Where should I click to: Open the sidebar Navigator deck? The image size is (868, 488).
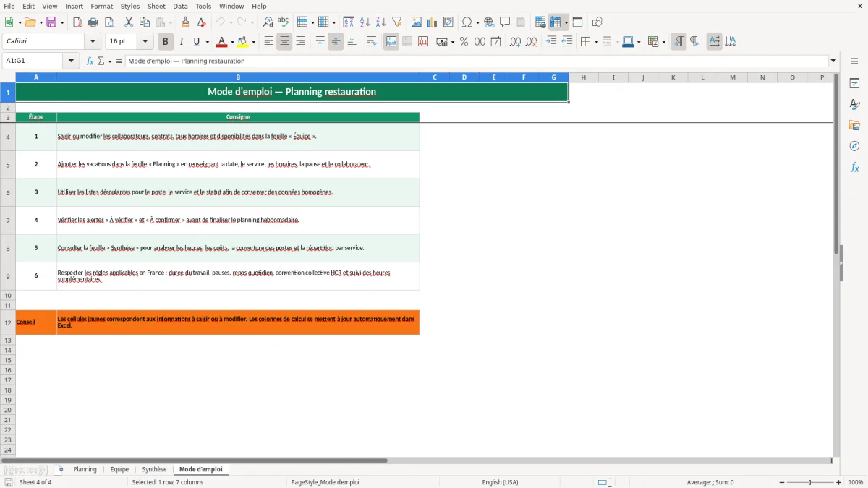(854, 146)
